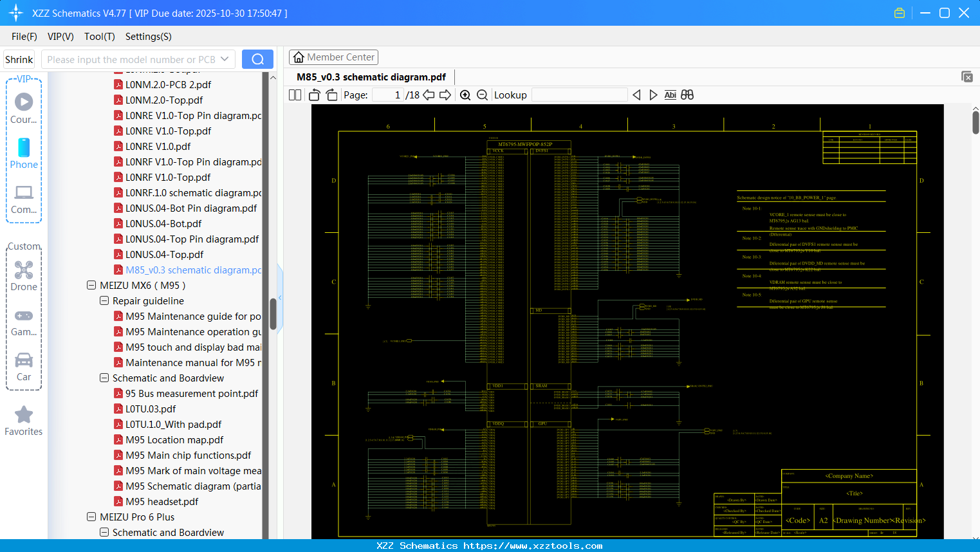Toggle whole-word match with the Abi icon
This screenshot has height=552, width=980.
(x=670, y=94)
